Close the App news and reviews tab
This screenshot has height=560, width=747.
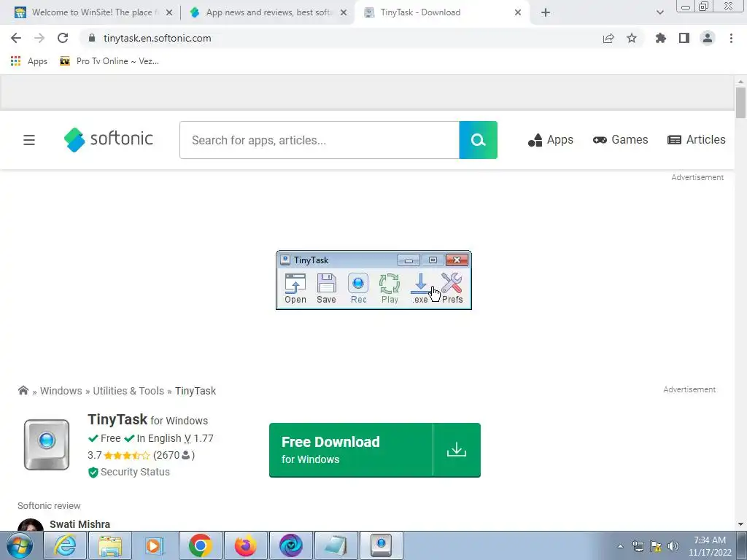click(x=344, y=13)
